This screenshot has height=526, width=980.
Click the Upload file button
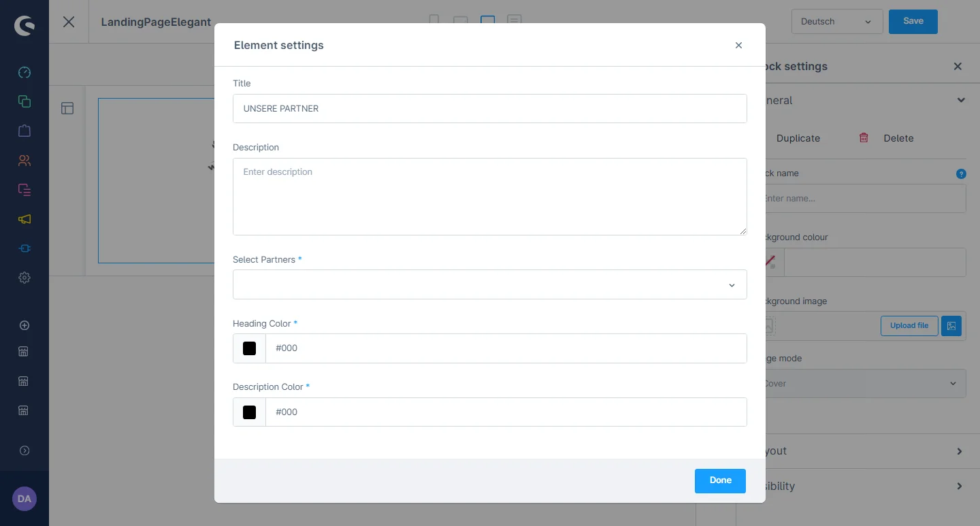click(x=909, y=326)
